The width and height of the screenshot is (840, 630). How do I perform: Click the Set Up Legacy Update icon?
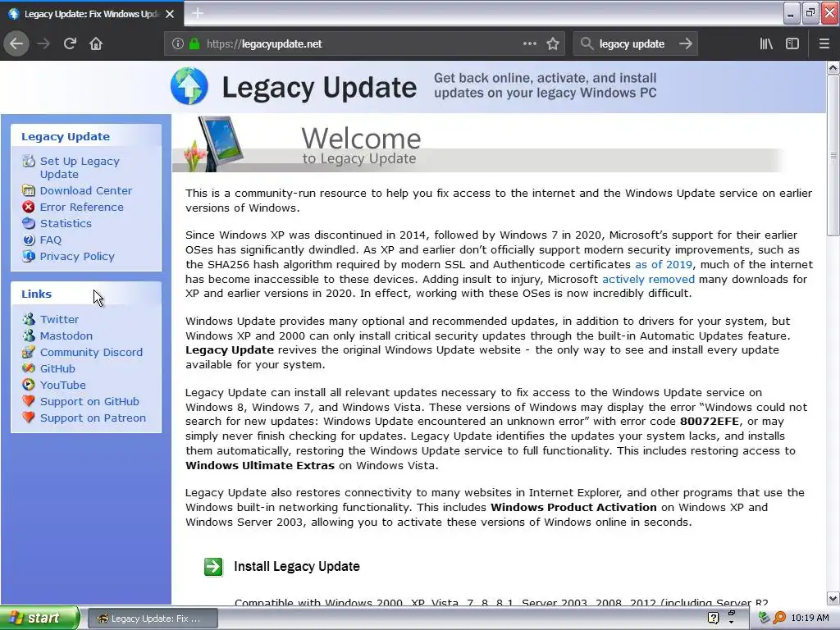pos(29,161)
